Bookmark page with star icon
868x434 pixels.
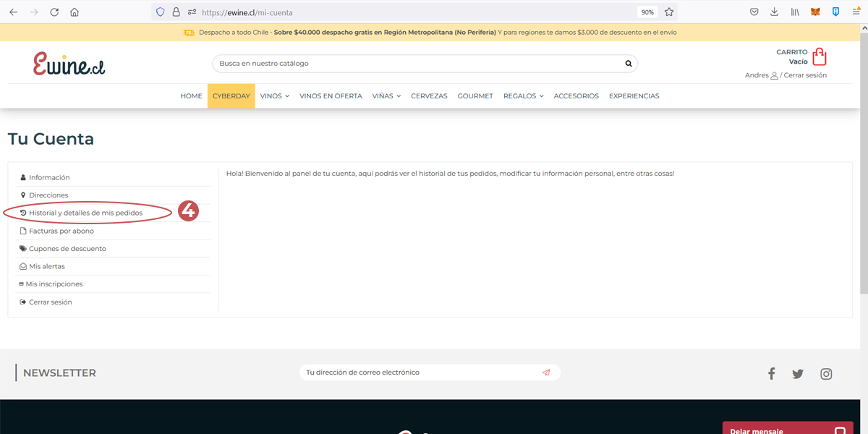tap(669, 12)
